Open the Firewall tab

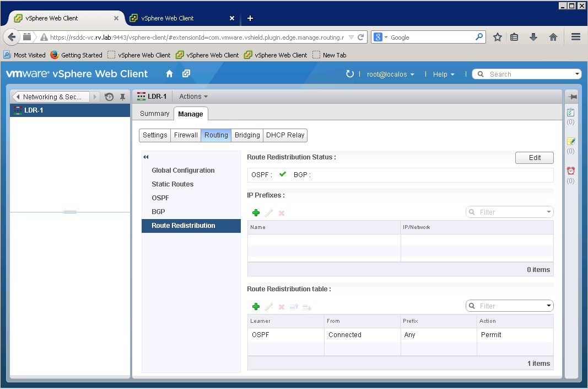[186, 135]
